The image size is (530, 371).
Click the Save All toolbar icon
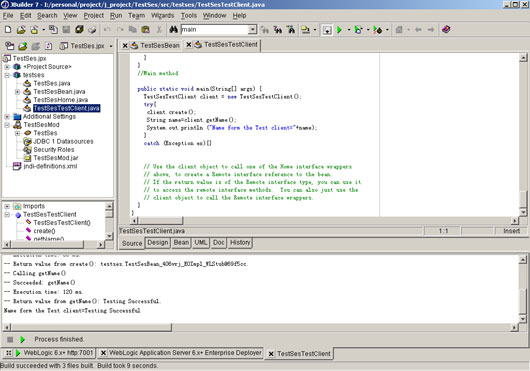(79, 30)
